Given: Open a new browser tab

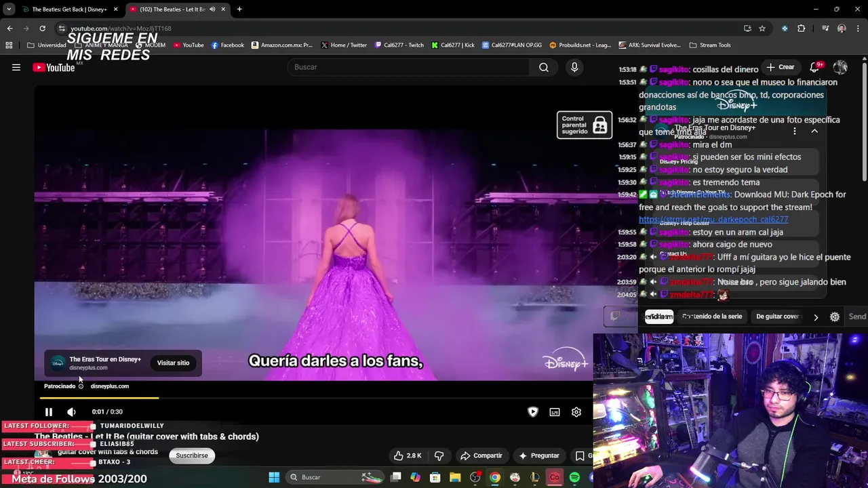Looking at the screenshot, I should point(239,9).
